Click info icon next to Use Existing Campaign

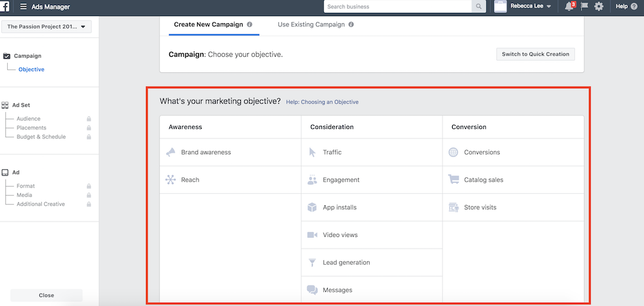(x=351, y=24)
